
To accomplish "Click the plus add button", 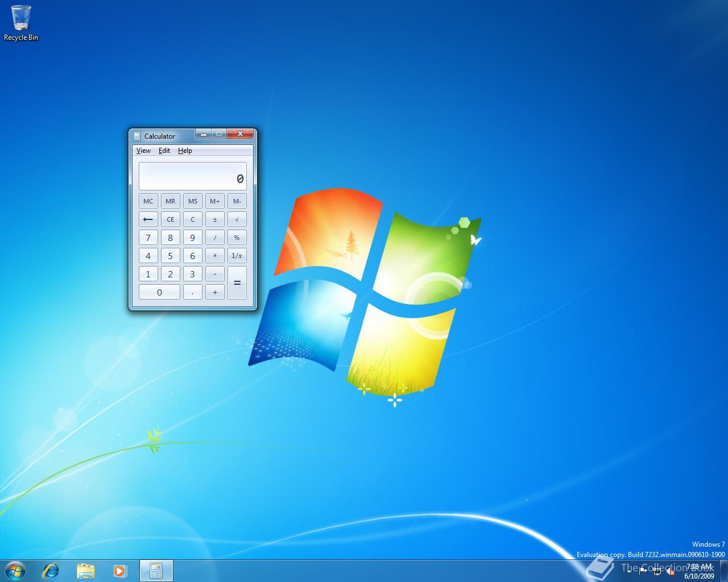I will coord(215,292).
